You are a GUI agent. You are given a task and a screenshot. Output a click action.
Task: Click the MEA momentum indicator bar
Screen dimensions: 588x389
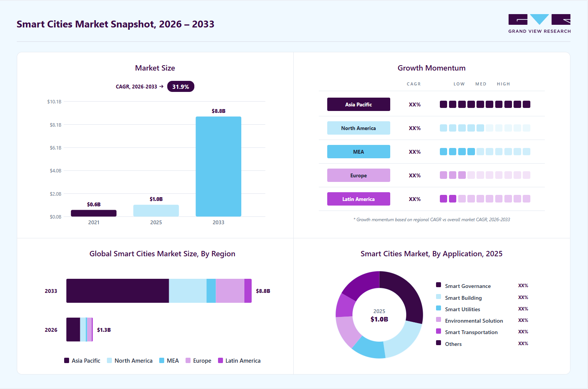point(485,152)
